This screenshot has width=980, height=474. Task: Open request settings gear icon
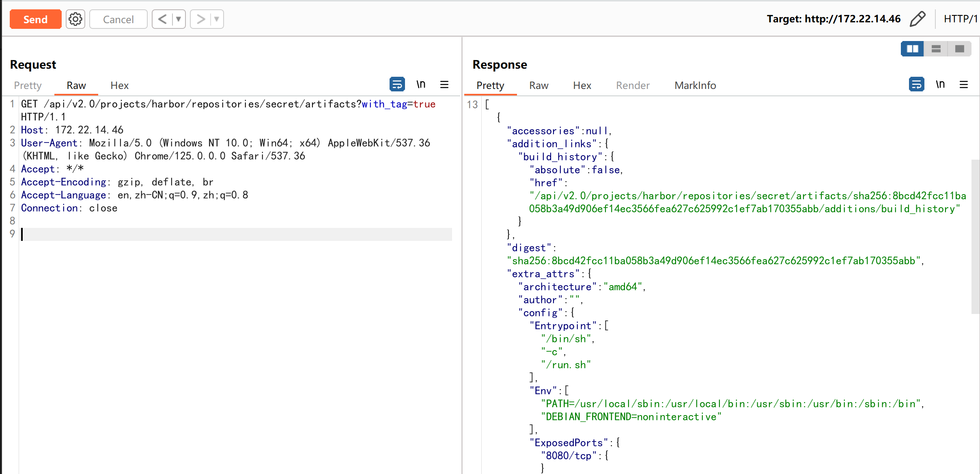coord(75,19)
